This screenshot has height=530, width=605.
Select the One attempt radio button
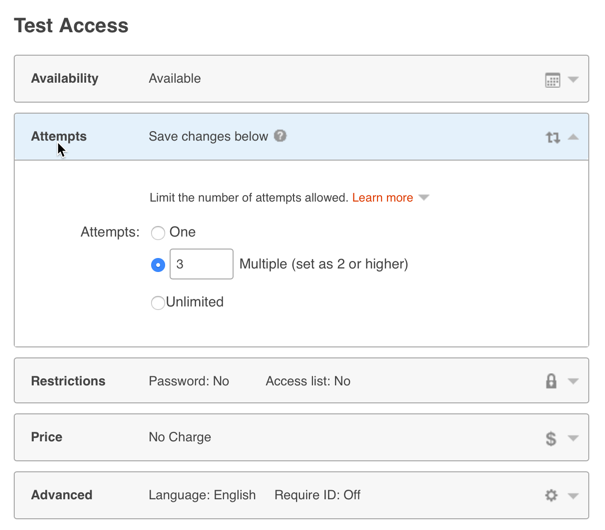coord(158,233)
